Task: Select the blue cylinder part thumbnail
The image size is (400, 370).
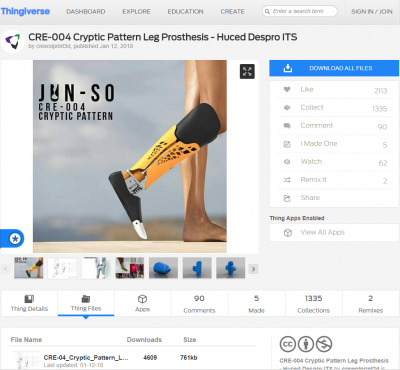Action: (163, 268)
